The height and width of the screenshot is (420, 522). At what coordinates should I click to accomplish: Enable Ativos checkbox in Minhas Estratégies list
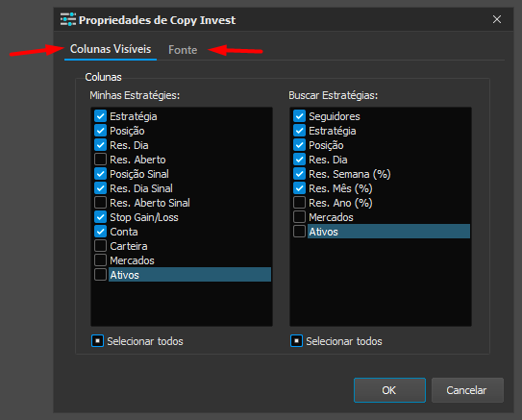pyautogui.click(x=100, y=275)
